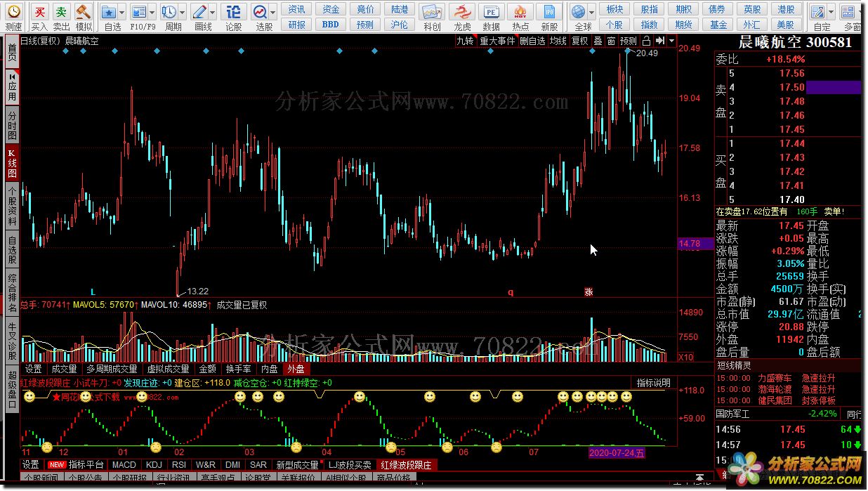Click the 资讯 news button
The width and height of the screenshot is (868, 491).
296,9
